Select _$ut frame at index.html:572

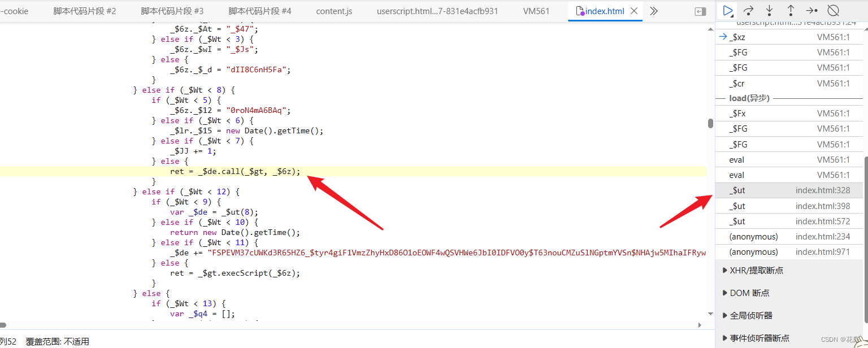point(789,221)
